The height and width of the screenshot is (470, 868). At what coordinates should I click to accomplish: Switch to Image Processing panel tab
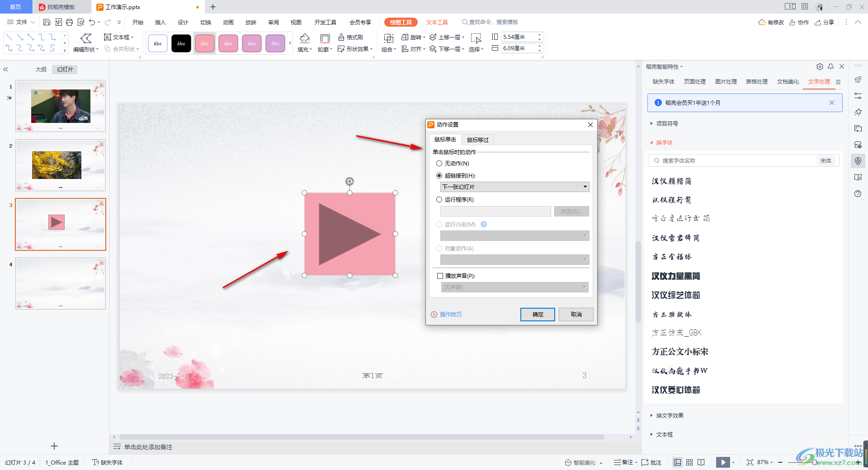(726, 82)
